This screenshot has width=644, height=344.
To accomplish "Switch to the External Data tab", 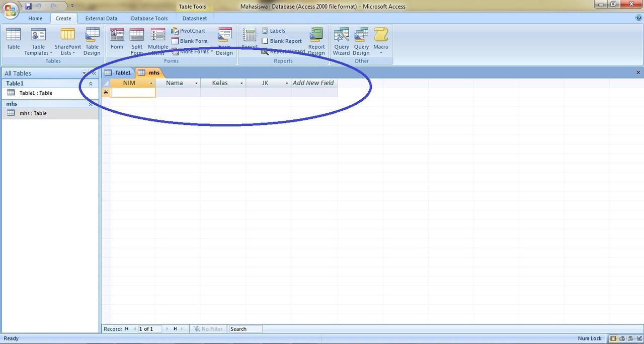I will (101, 18).
